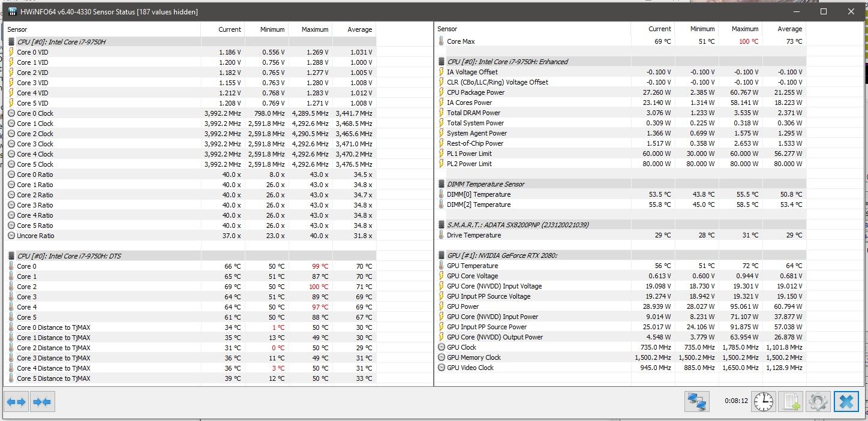Maximize the HWiNFO64 Sensor Status window
Screen dimensions: 868x421
pyautogui.click(x=824, y=11)
